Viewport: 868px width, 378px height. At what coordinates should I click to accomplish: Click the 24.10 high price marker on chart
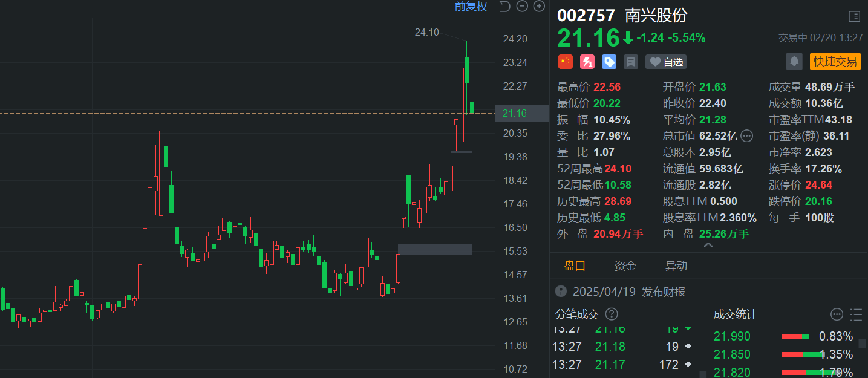click(426, 33)
